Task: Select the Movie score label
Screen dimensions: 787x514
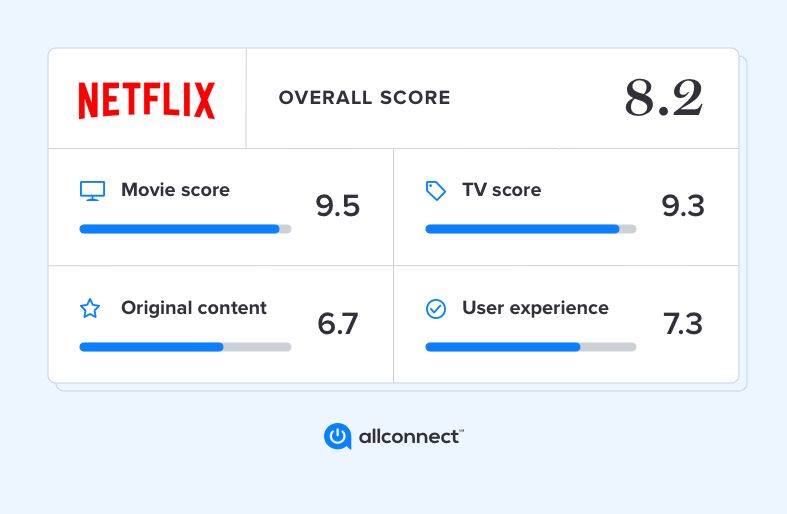Action: click(175, 190)
